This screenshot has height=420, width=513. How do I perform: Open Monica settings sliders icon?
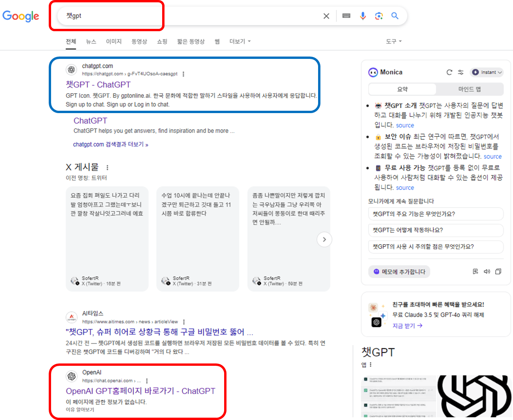tap(461, 72)
